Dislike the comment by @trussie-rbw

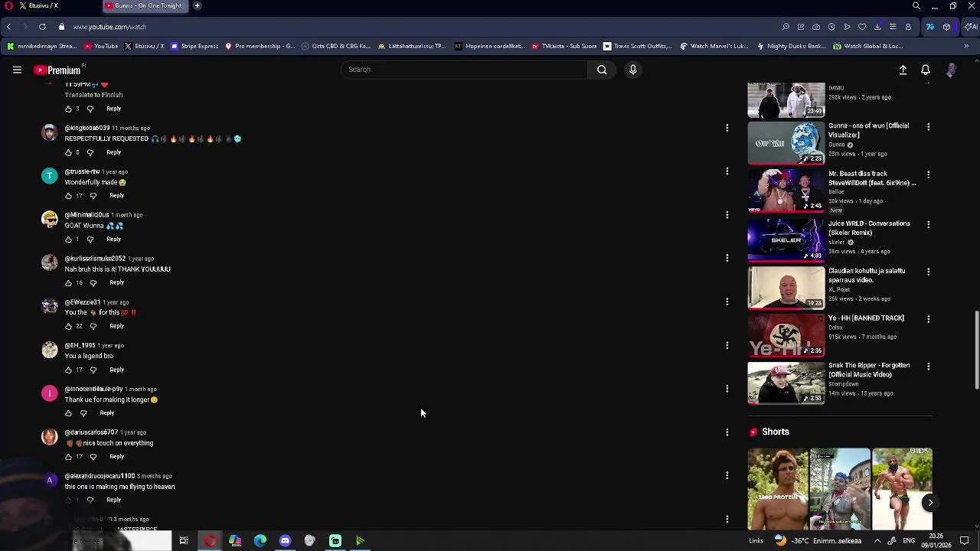93,196
